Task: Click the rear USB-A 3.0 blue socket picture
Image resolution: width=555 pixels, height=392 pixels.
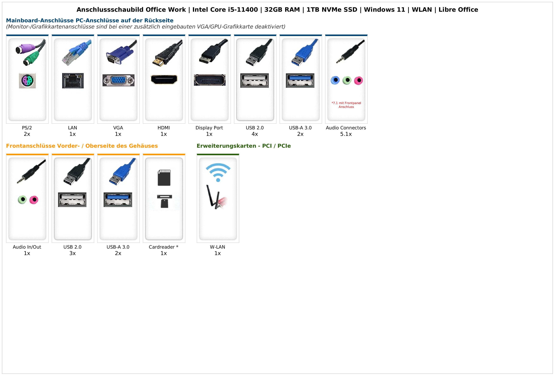Action: 300,80
